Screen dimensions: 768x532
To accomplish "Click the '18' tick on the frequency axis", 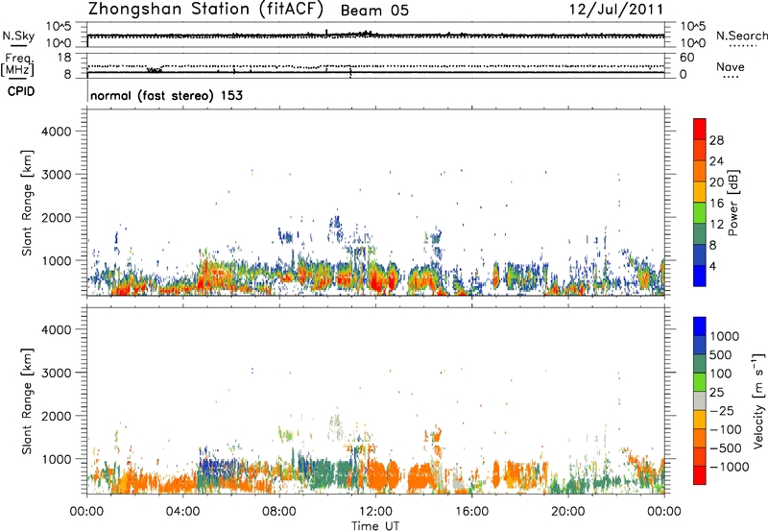I will coord(64,58).
